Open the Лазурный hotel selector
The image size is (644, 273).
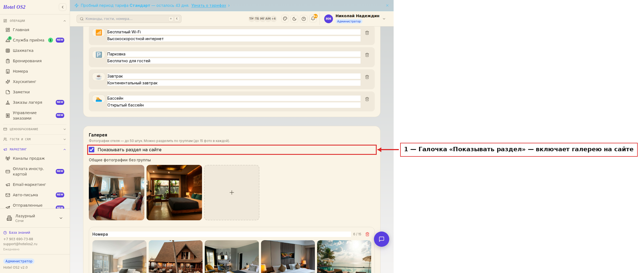[x=35, y=218]
